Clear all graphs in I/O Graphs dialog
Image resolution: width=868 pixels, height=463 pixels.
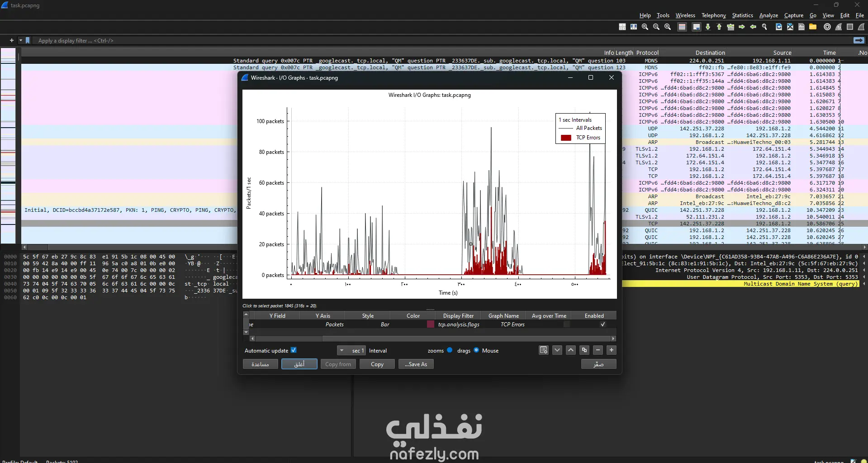tap(544, 350)
